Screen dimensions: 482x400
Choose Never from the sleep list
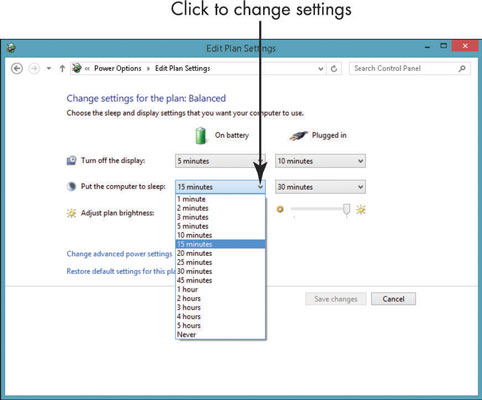click(x=220, y=334)
